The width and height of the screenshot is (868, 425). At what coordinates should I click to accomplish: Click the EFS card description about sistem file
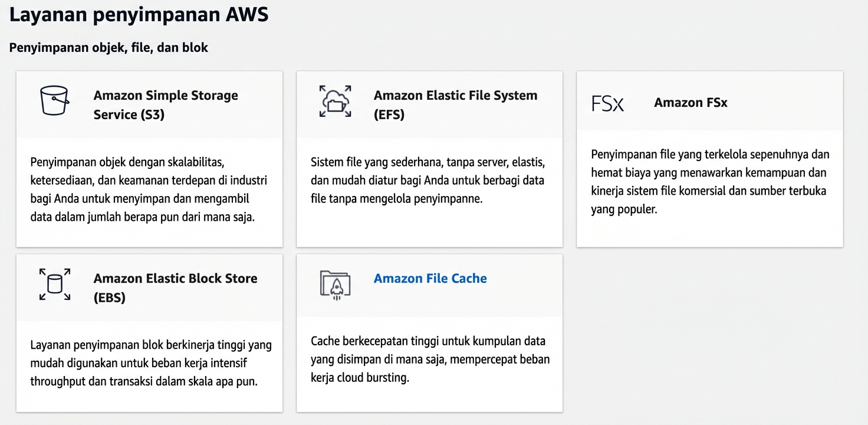tap(429, 179)
